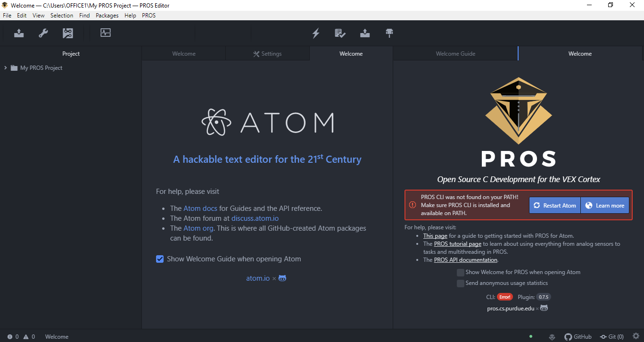
Task: Click the Atom logo graphic
Action: (x=268, y=122)
